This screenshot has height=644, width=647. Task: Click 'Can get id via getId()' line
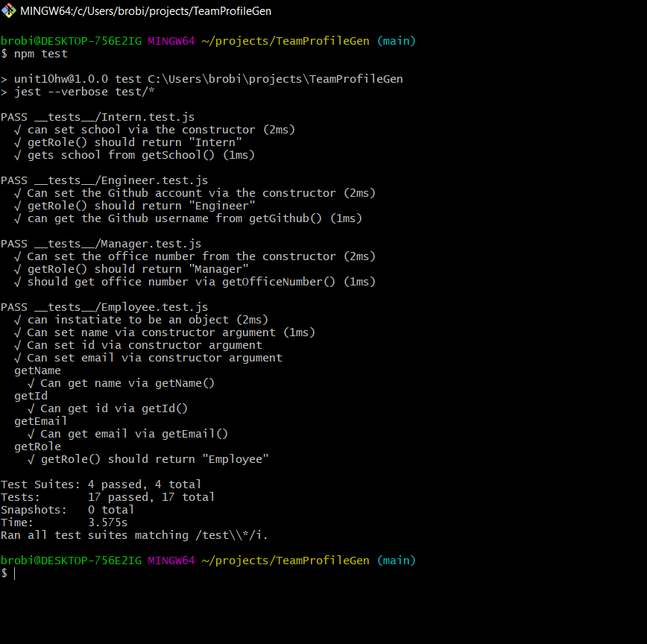pos(107,409)
